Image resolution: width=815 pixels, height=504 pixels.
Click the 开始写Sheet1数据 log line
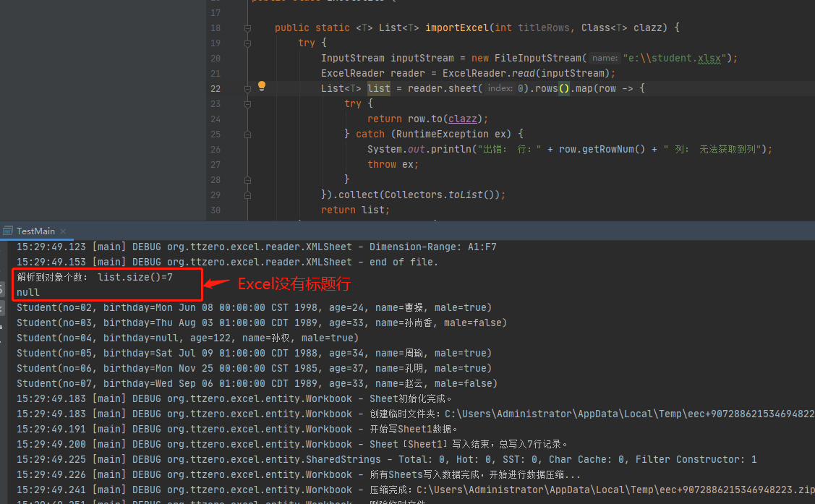[237, 429]
